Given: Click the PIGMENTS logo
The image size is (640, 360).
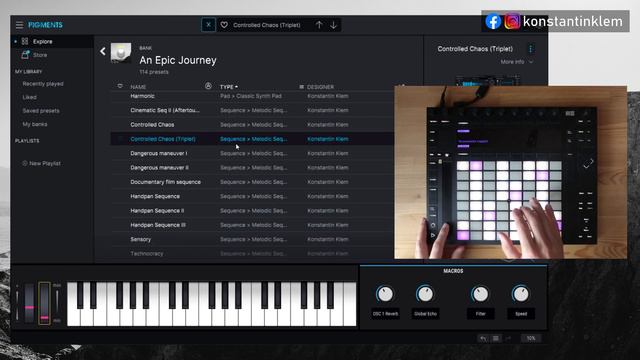Looking at the screenshot, I should coord(45,25).
